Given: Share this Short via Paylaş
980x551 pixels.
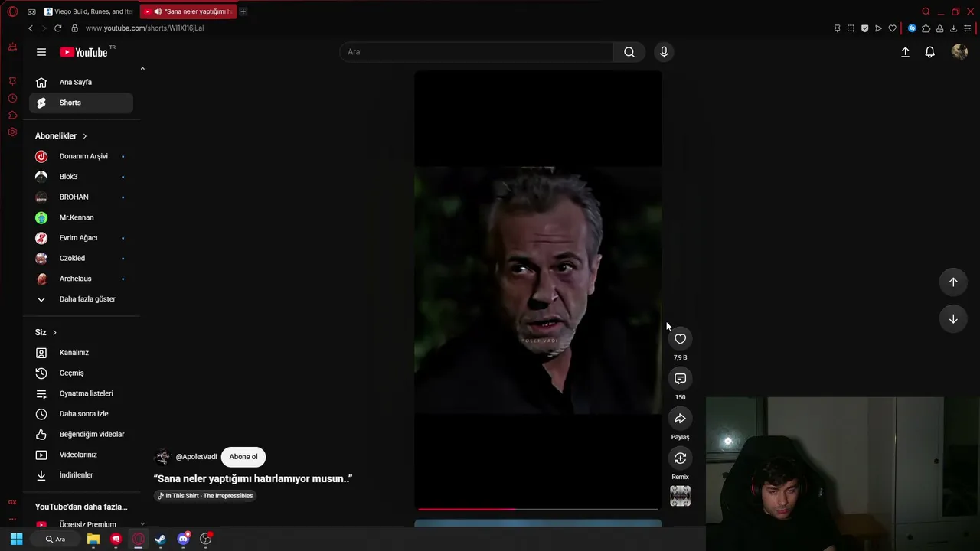Looking at the screenshot, I should 680,419.
